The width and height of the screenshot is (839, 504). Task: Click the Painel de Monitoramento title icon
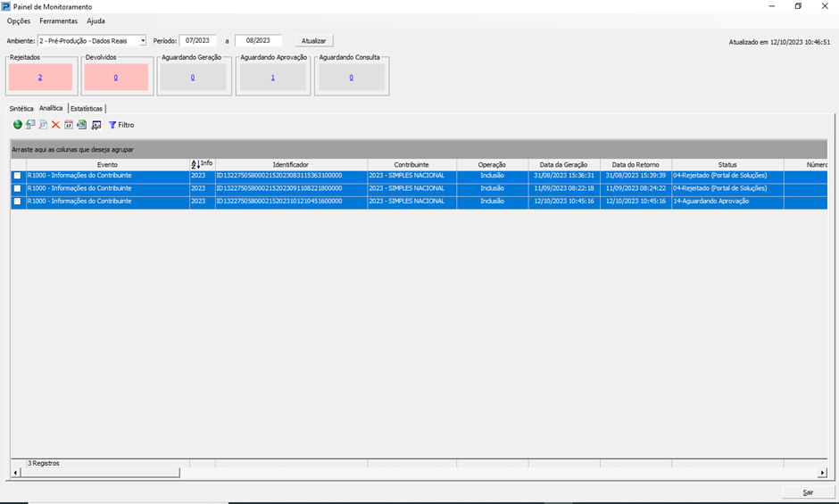[x=6, y=6]
